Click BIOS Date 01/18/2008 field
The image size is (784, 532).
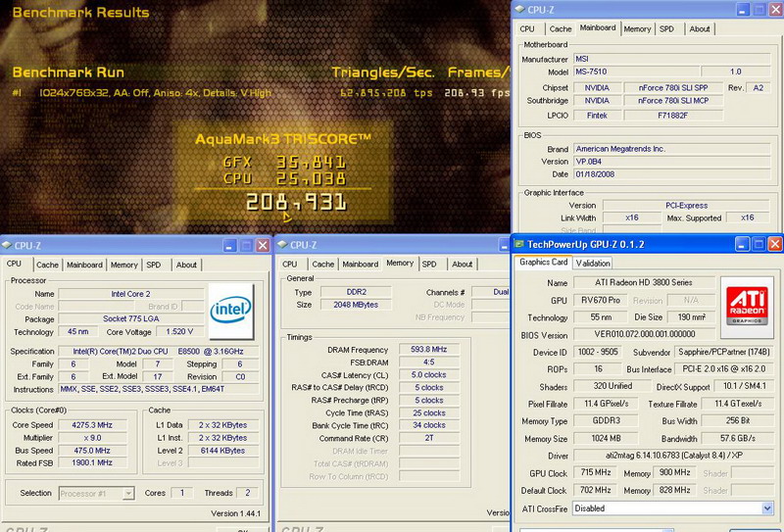tap(672, 174)
